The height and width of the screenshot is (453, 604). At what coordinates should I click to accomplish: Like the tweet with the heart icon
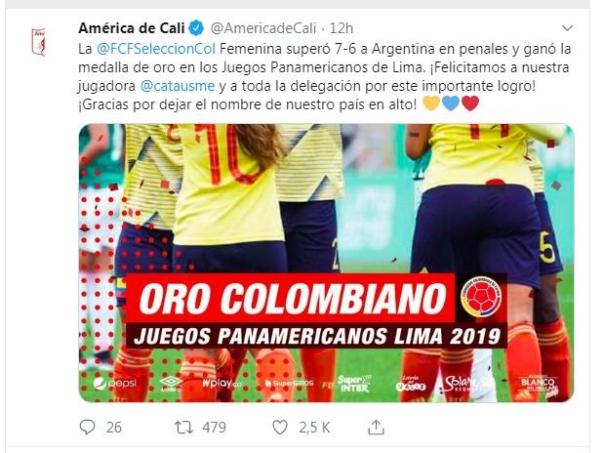pos(280,427)
